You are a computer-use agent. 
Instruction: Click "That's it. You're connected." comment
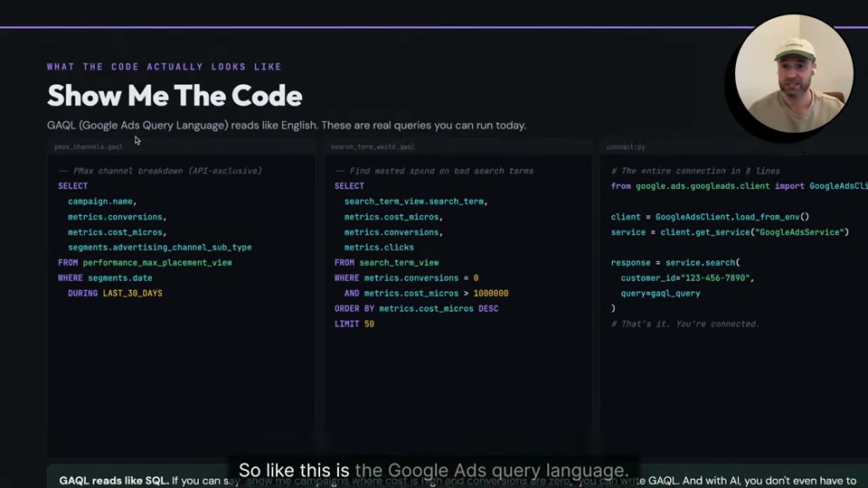(684, 324)
